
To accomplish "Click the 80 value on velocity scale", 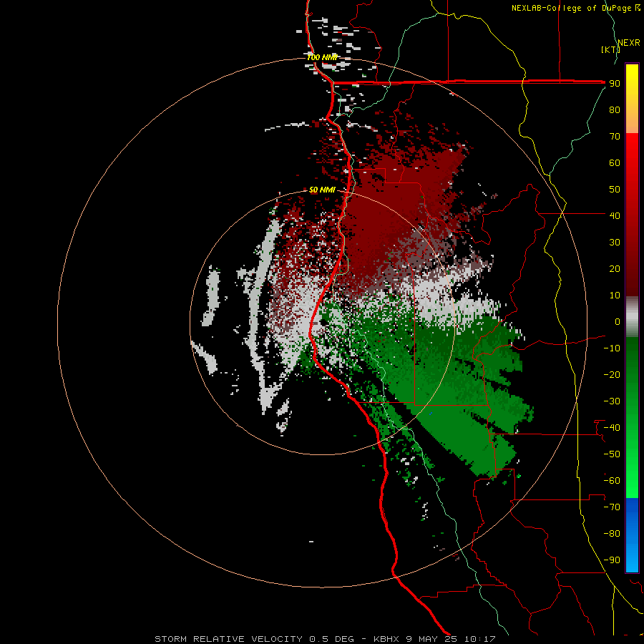I will [615, 110].
